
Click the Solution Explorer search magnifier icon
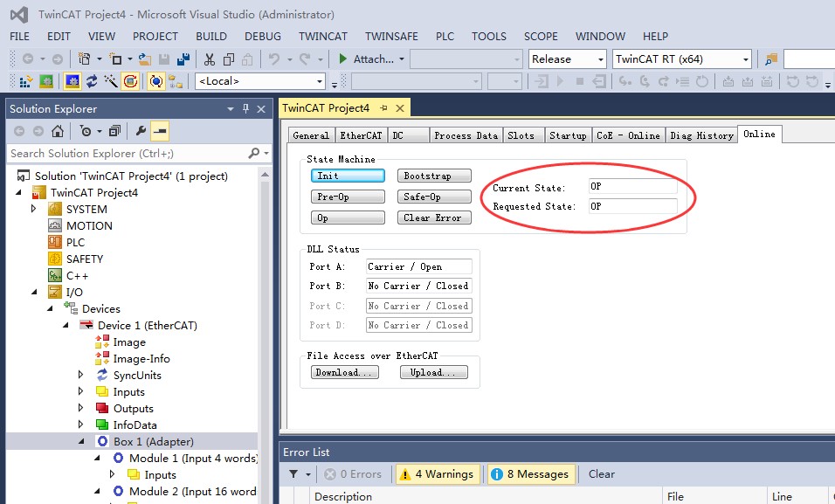(x=254, y=154)
